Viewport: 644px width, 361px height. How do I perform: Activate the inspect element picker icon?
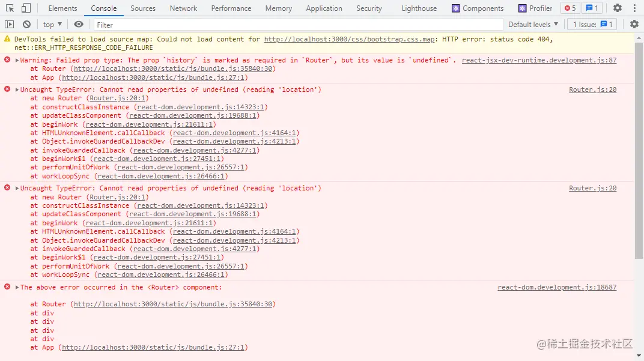coord(10,8)
